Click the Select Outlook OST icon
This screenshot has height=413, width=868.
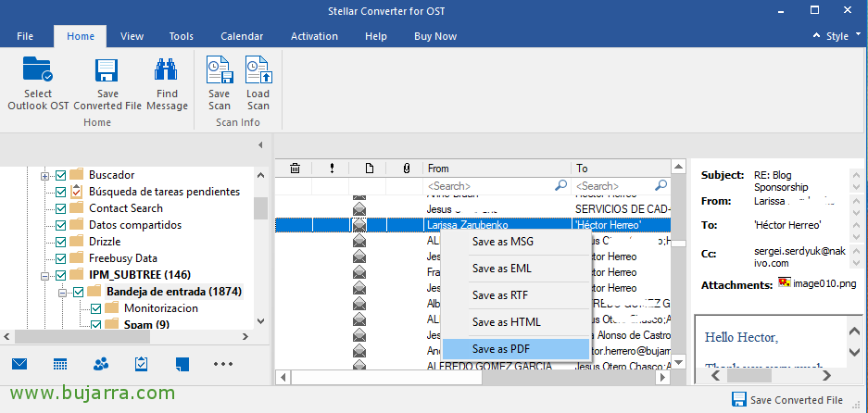point(38,69)
